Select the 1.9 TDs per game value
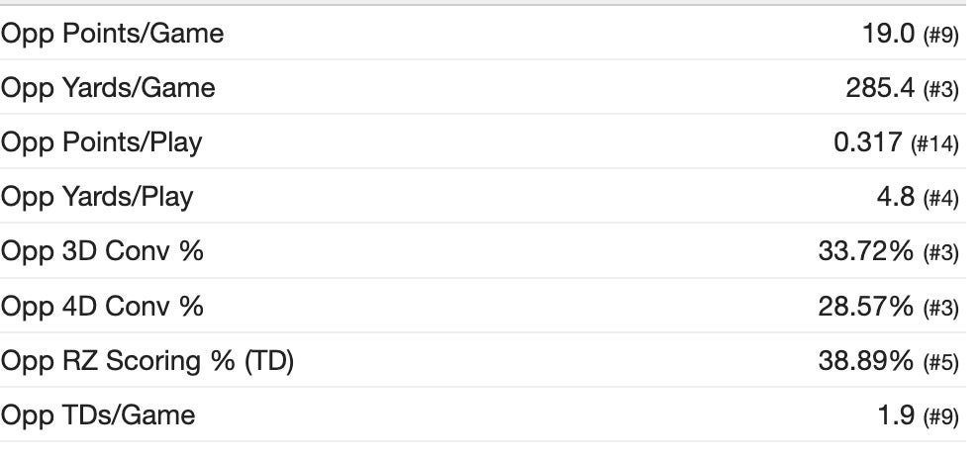This screenshot has height=459, width=980. [x=897, y=415]
